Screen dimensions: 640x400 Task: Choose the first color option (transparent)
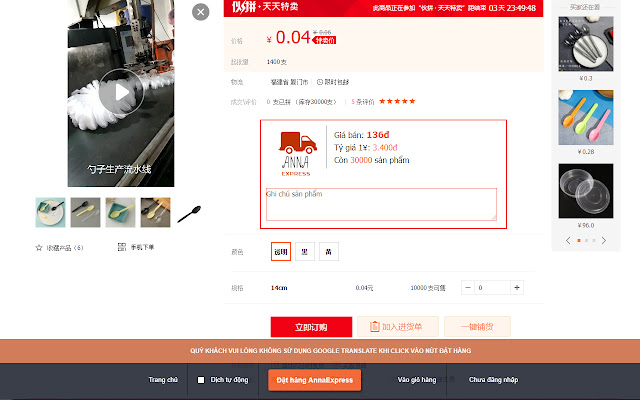(x=281, y=251)
